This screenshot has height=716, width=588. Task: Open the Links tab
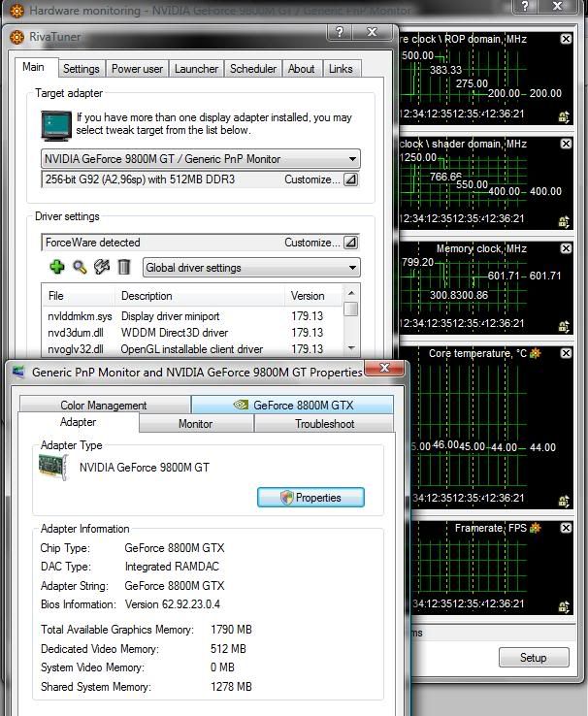click(x=341, y=69)
